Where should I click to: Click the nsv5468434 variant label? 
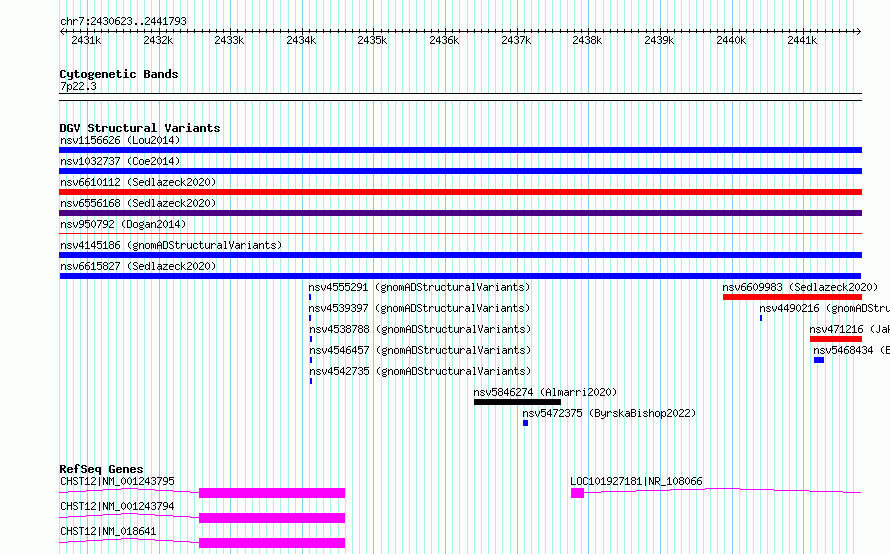851,350
